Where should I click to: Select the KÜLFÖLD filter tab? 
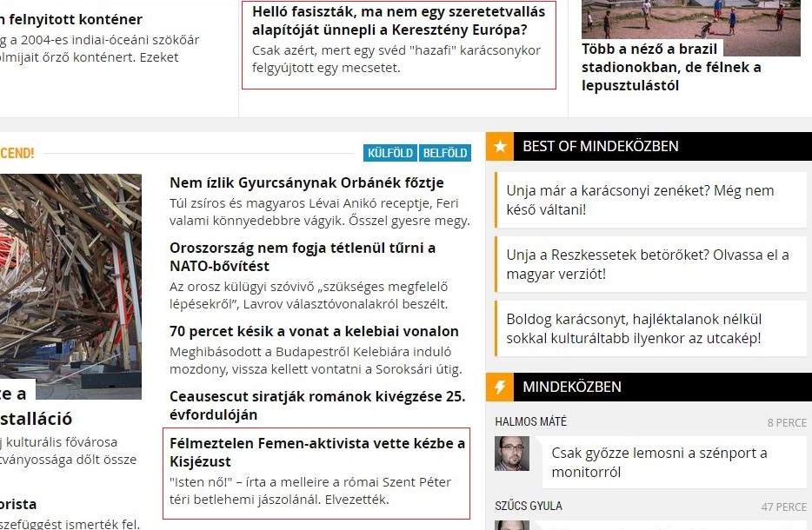coord(390,153)
